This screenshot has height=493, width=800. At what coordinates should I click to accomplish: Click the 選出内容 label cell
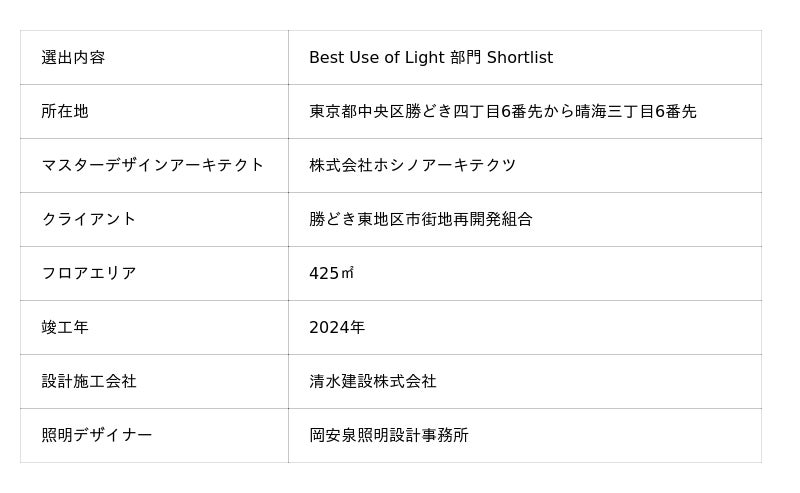point(73,58)
